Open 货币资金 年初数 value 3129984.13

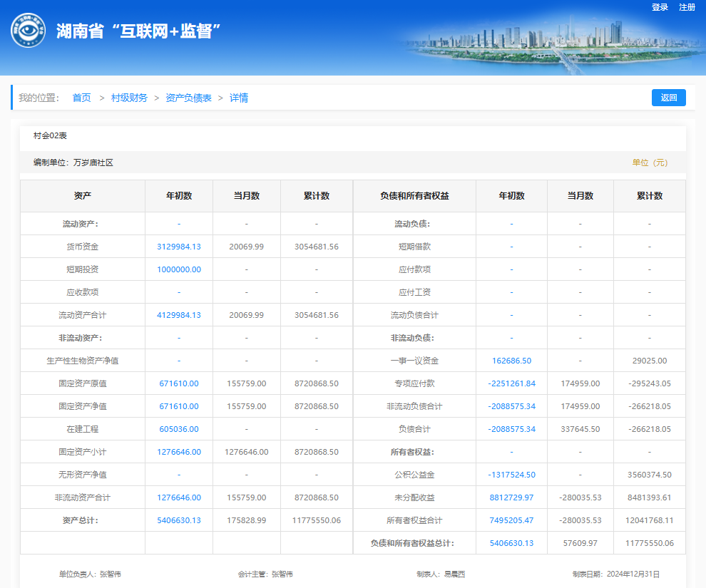click(x=179, y=247)
